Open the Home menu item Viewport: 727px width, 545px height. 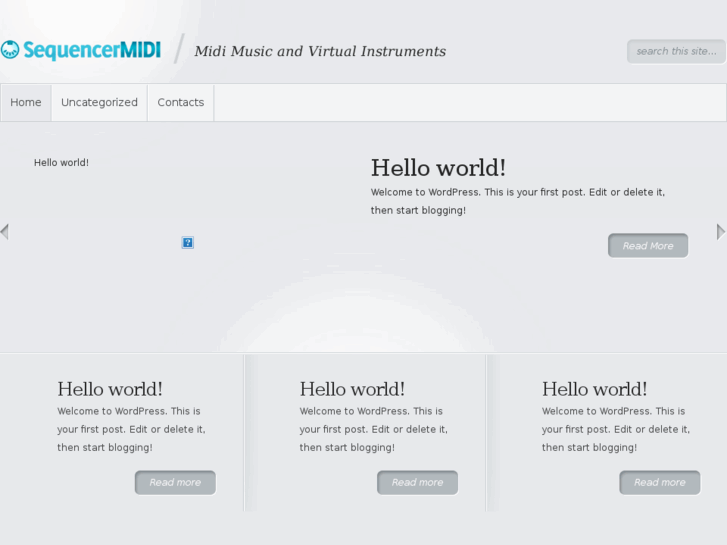point(26,103)
